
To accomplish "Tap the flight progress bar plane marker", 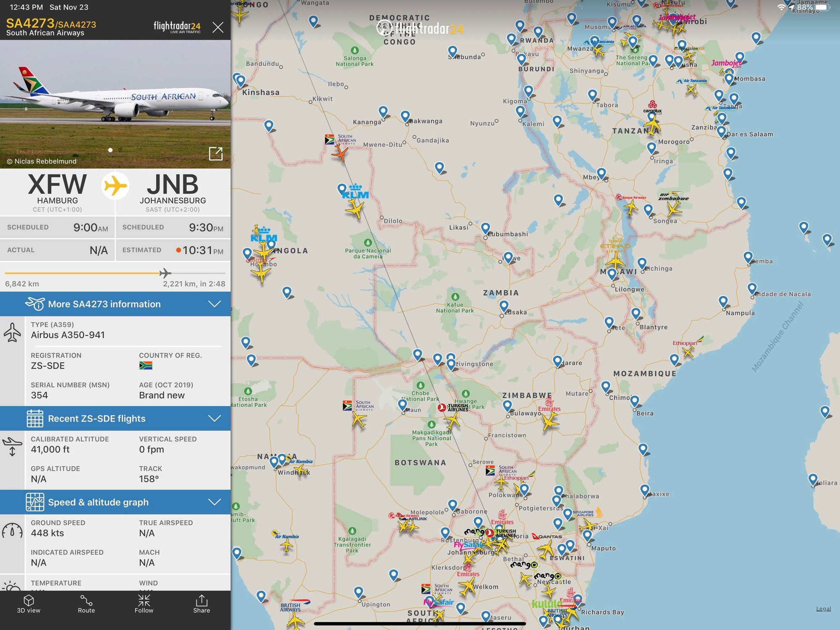I will tap(165, 274).
